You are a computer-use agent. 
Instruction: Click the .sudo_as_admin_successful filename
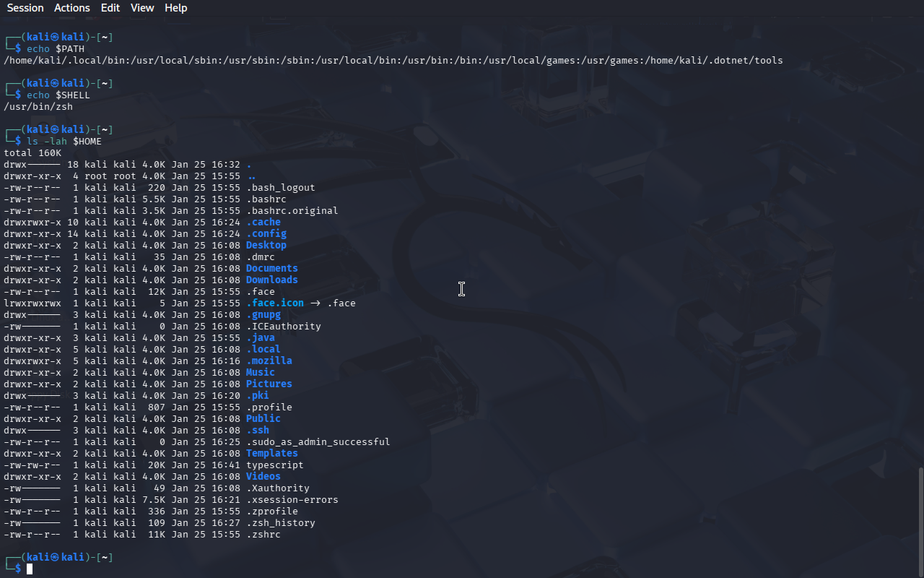[318, 442]
